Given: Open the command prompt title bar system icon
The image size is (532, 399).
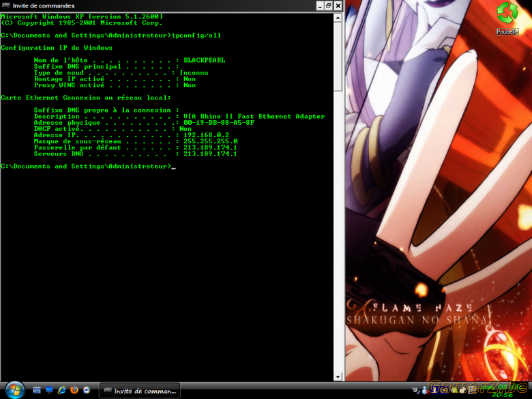Looking at the screenshot, I should pyautogui.click(x=5, y=5).
